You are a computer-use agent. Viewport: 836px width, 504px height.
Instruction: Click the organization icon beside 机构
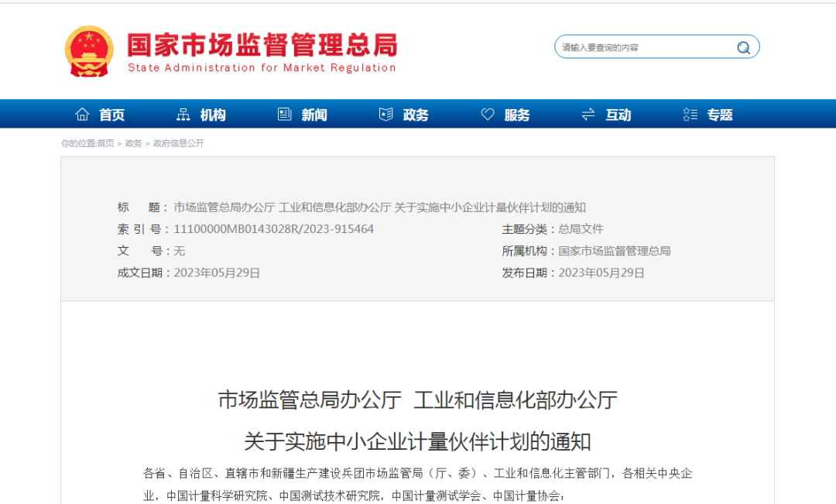pos(183,115)
